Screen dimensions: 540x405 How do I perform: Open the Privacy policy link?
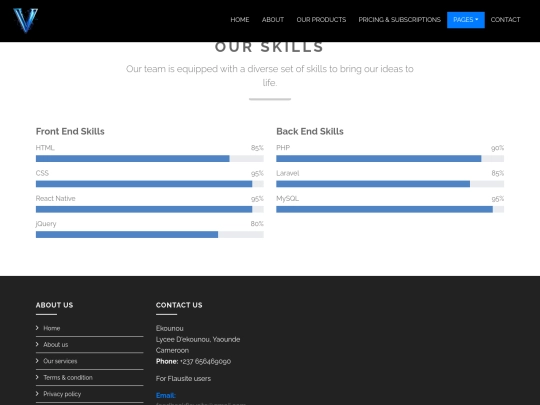pyautogui.click(x=62, y=394)
